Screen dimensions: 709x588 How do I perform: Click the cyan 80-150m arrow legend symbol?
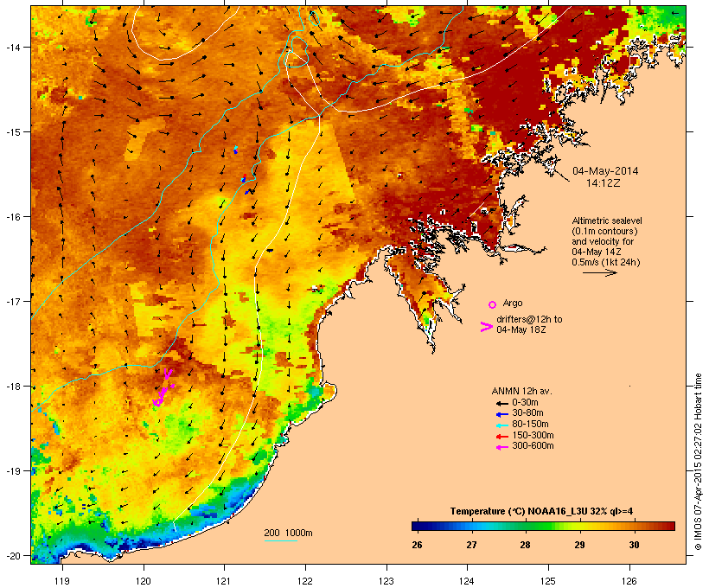(501, 425)
